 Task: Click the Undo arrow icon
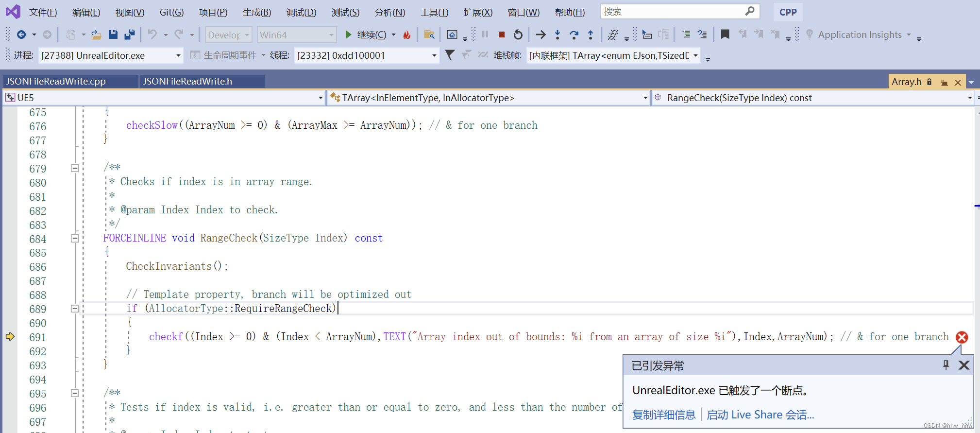point(152,35)
